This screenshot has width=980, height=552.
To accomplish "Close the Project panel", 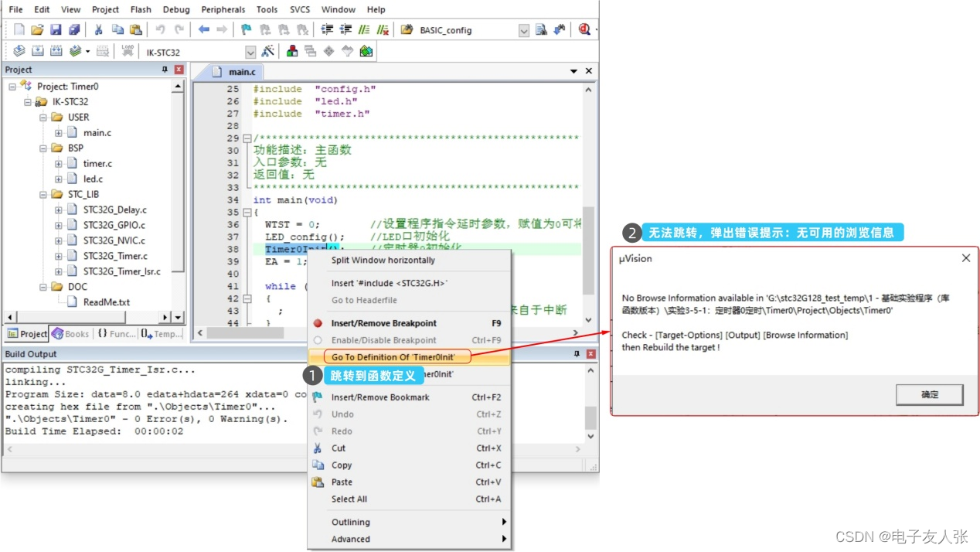I will pos(179,70).
